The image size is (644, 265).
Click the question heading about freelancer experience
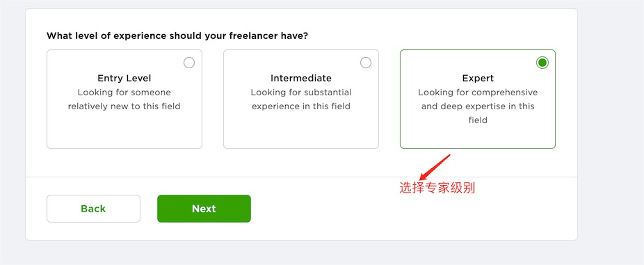click(x=177, y=35)
